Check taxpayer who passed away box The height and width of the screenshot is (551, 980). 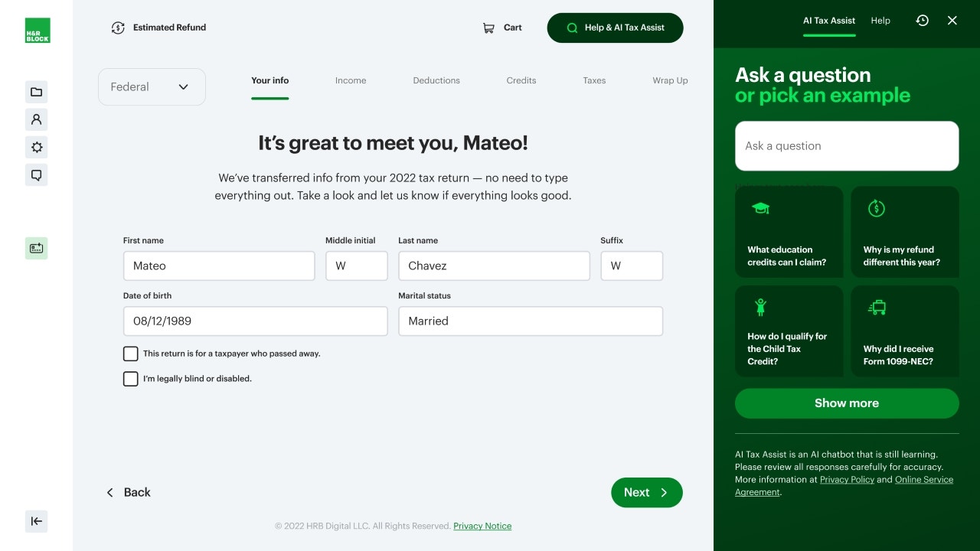click(x=131, y=354)
